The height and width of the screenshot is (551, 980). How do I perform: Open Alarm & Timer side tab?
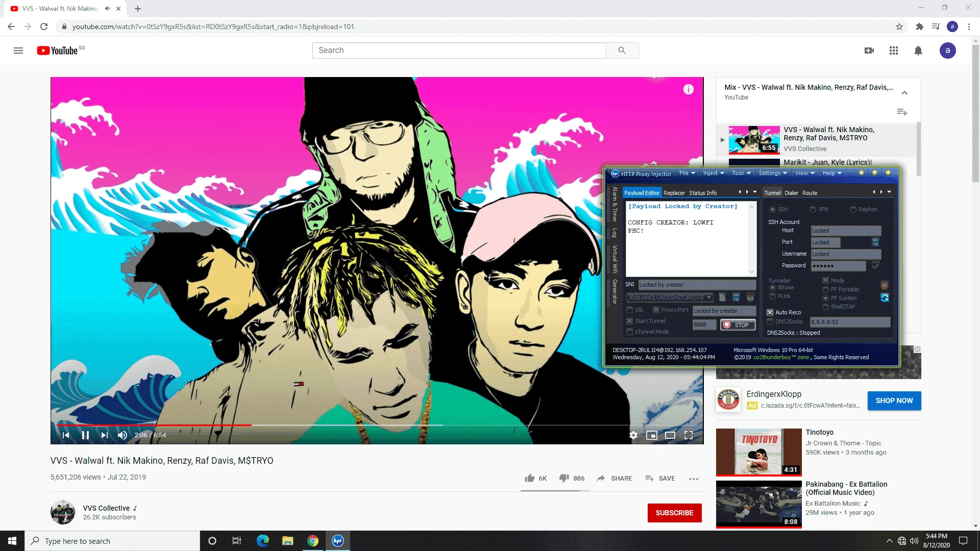click(x=615, y=204)
